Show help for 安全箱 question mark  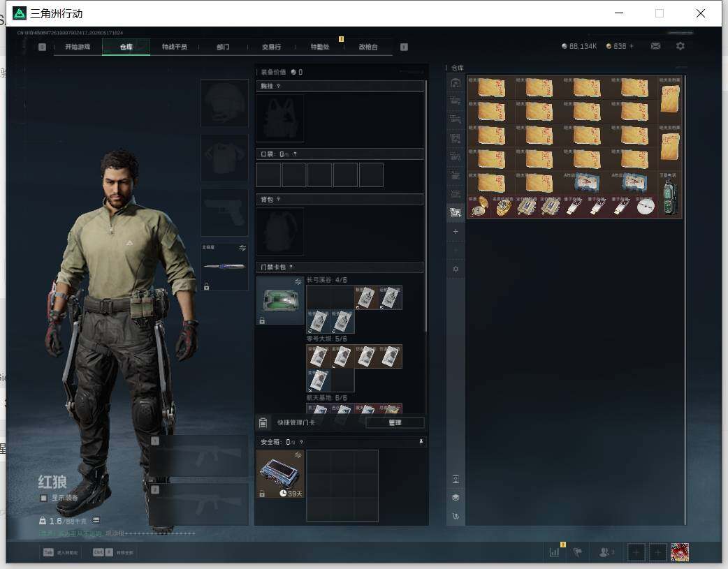click(301, 443)
